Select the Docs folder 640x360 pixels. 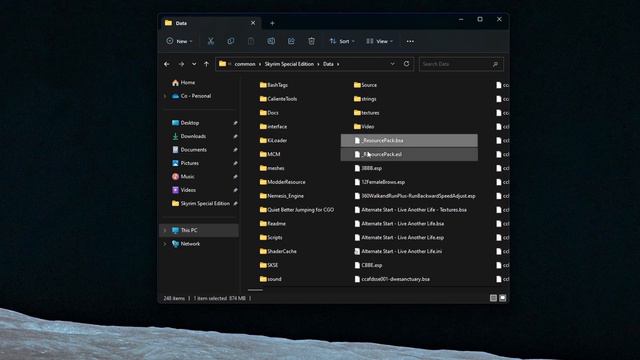(269, 113)
